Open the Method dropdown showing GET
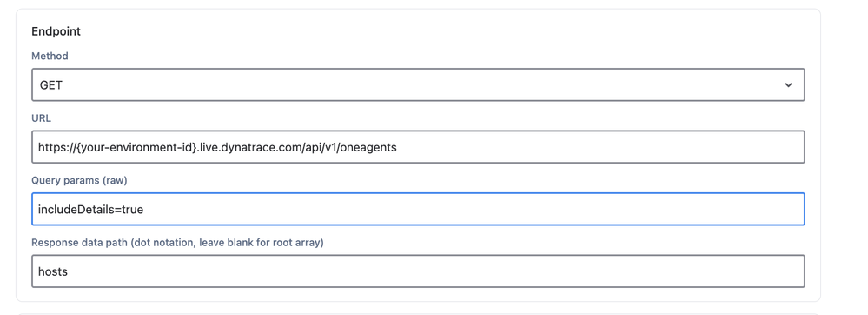The image size is (868, 315). pos(418,85)
